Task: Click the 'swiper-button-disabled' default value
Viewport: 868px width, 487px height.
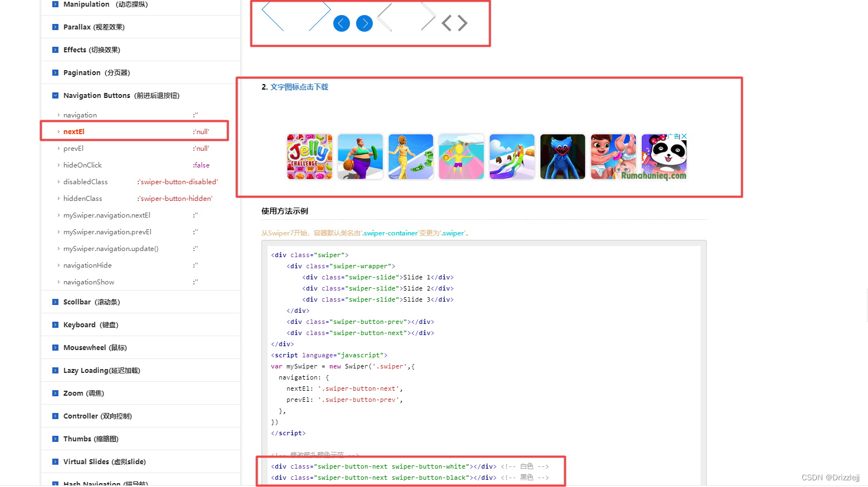Action: point(177,182)
